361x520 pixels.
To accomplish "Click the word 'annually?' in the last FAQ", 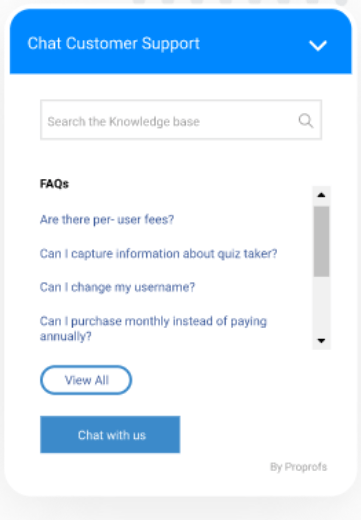I will point(65,336).
